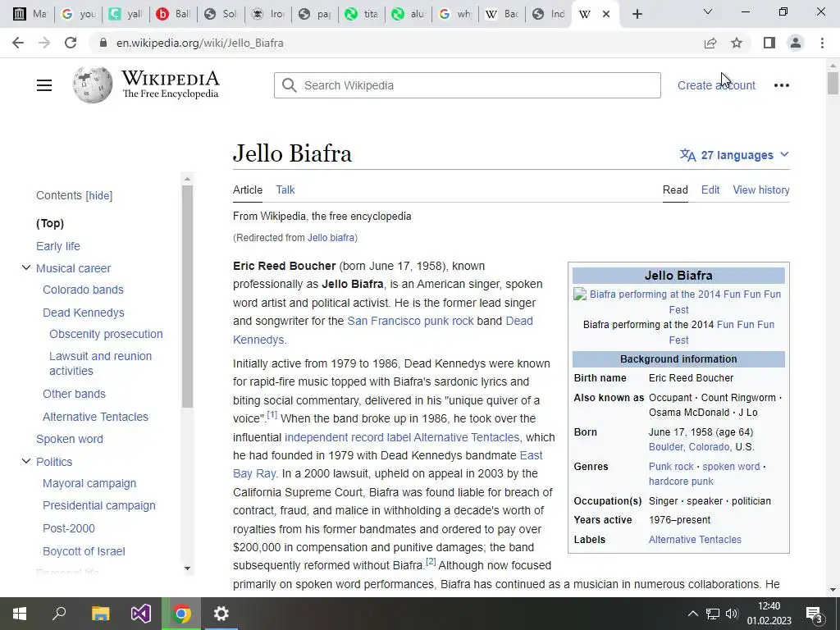The width and height of the screenshot is (840, 630).
Task: Collapse the Politics section in contents
Action: [25, 461]
